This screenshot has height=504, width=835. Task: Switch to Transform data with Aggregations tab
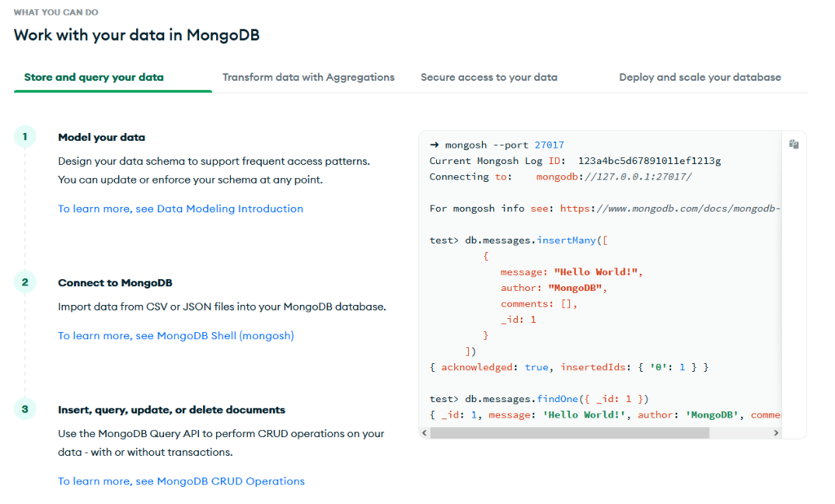[308, 77]
